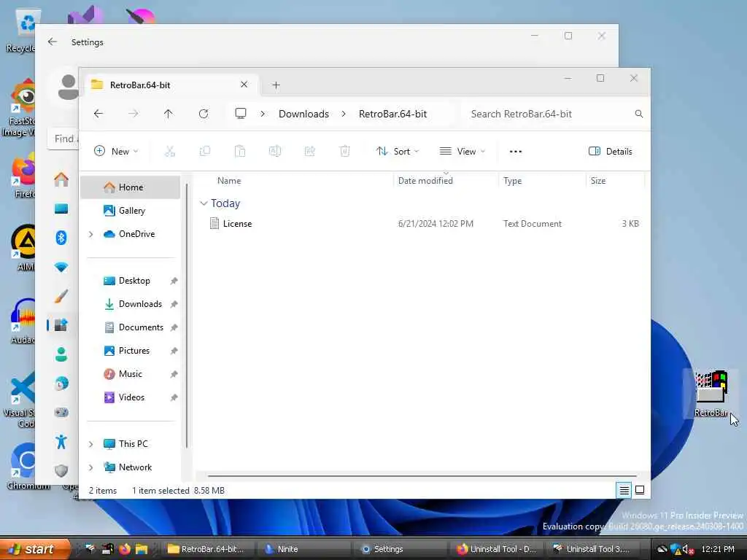This screenshot has height=560, width=747.
Task: Click the Rename icon in Explorer toolbar
Action: (275, 152)
